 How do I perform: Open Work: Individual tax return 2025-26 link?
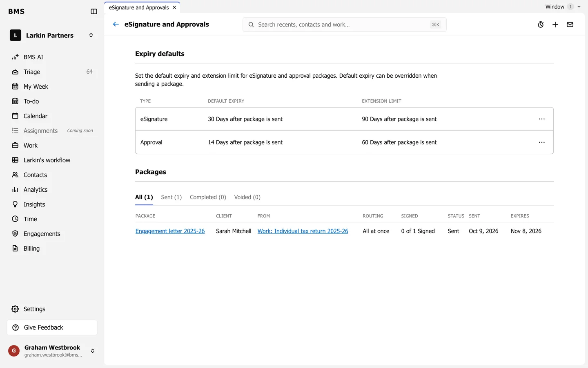(x=303, y=231)
